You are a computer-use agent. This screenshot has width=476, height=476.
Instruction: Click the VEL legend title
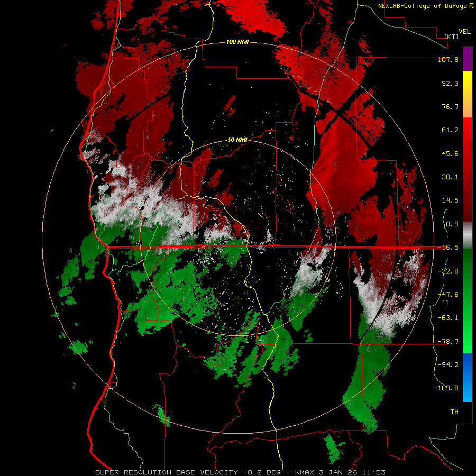464,32
